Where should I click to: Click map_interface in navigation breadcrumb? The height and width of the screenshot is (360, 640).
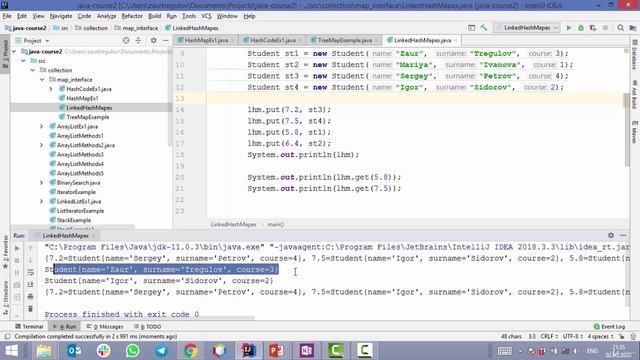(140, 28)
